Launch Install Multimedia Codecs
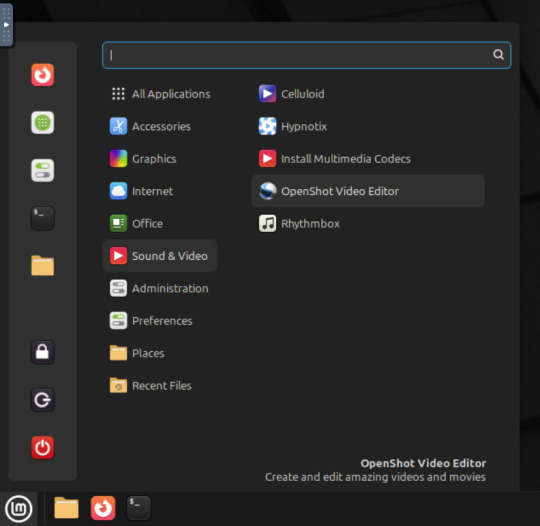The height and width of the screenshot is (526, 540). (x=368, y=158)
